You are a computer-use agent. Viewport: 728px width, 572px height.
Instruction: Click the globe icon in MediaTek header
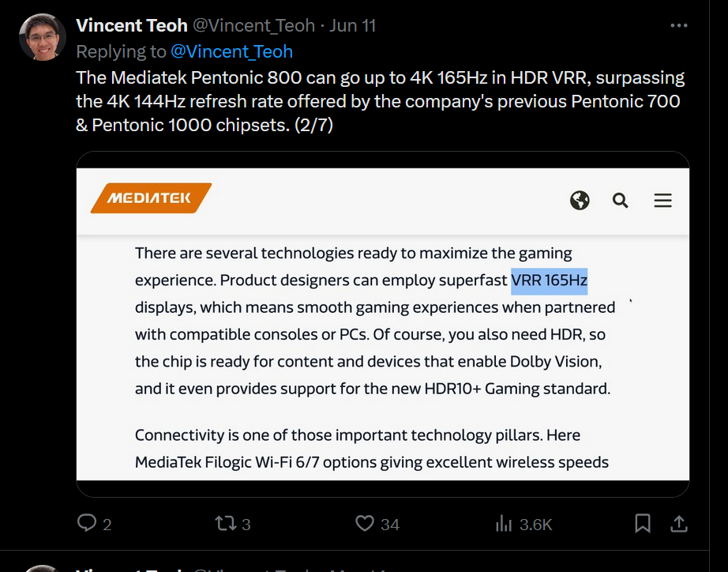(580, 200)
